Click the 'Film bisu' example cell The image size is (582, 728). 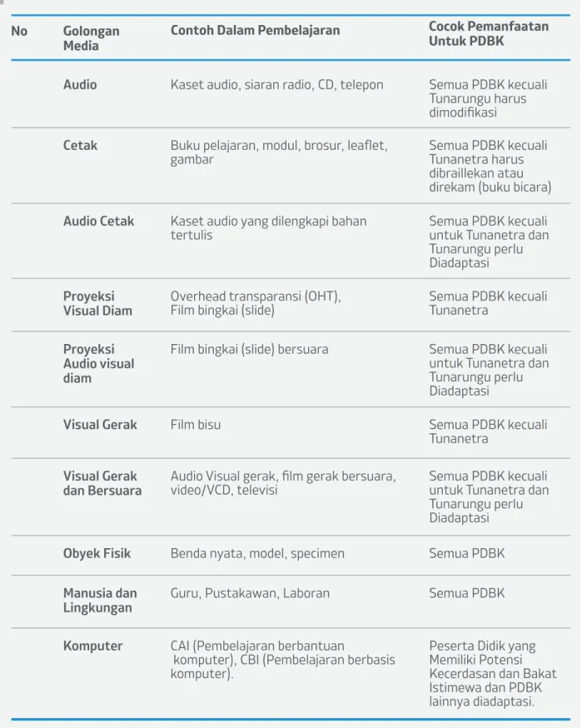click(196, 425)
